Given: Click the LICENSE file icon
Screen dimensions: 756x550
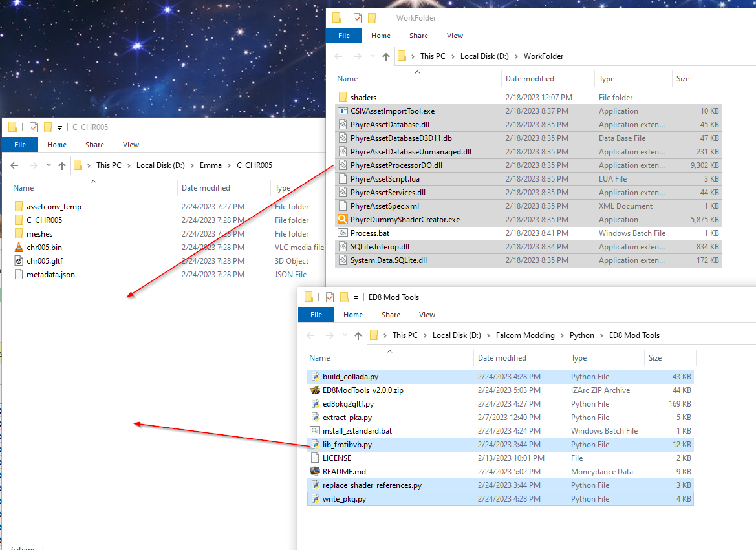Looking at the screenshot, I should pyautogui.click(x=315, y=458).
